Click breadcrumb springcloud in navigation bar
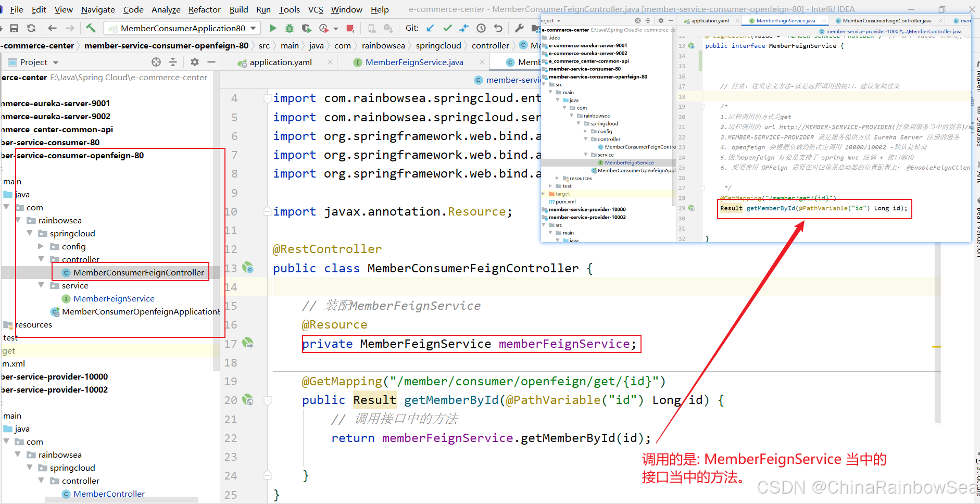Image resolution: width=980 pixels, height=504 pixels. (x=438, y=46)
